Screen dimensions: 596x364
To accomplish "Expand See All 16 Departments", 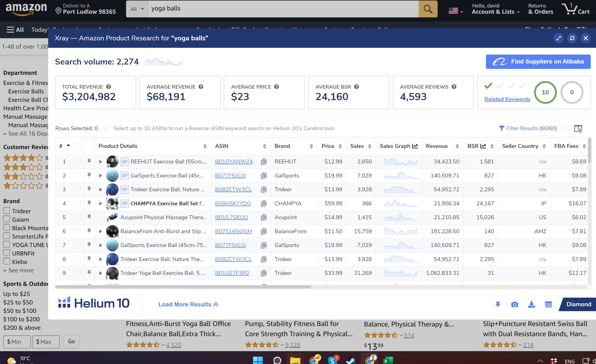I will [x=26, y=134].
